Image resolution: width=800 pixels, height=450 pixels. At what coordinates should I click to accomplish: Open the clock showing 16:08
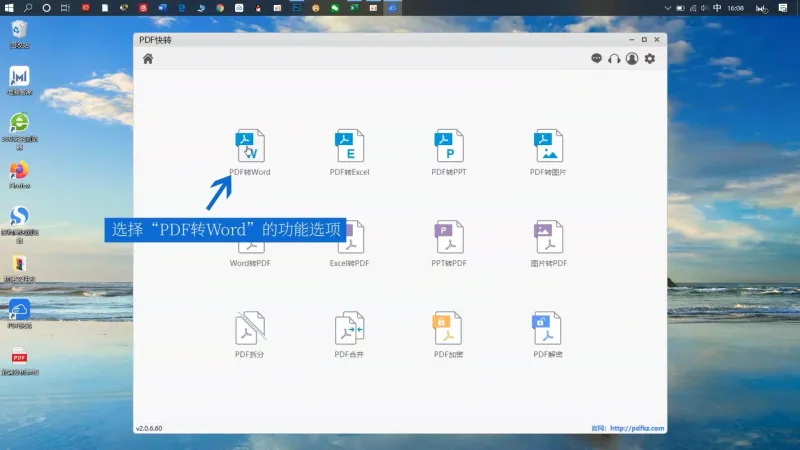735,8
